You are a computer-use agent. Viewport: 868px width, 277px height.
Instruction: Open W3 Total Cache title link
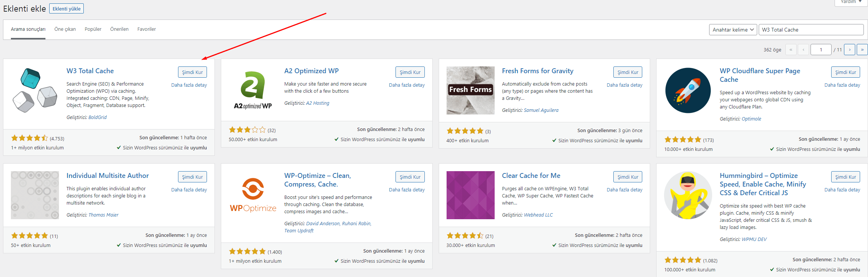tap(90, 71)
